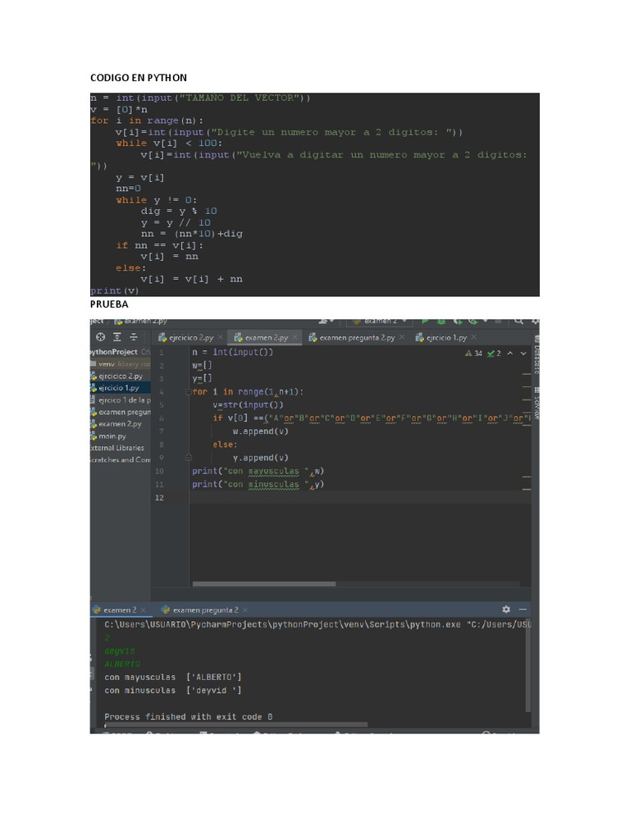630x840 pixels.
Task: Click the warnings count indicator 34
Action: pos(473,354)
